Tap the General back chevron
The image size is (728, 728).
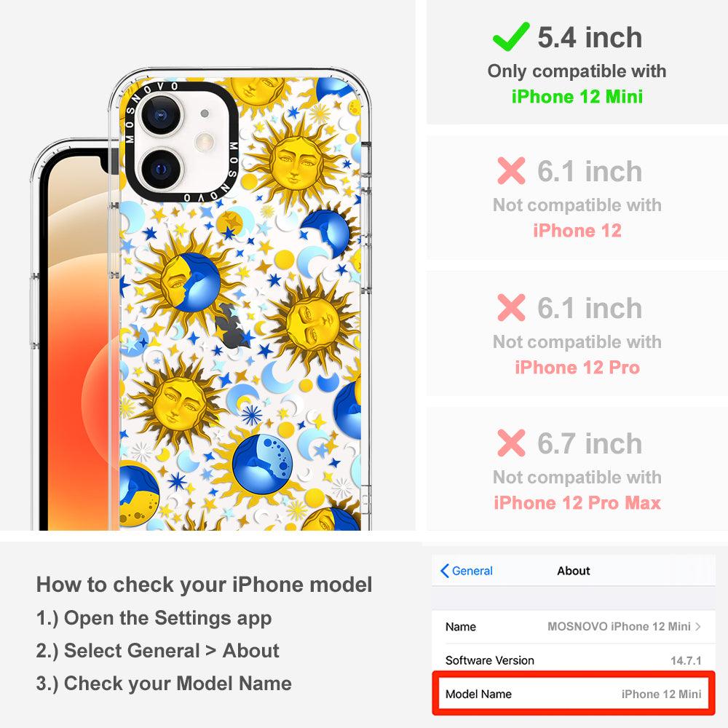(x=444, y=571)
